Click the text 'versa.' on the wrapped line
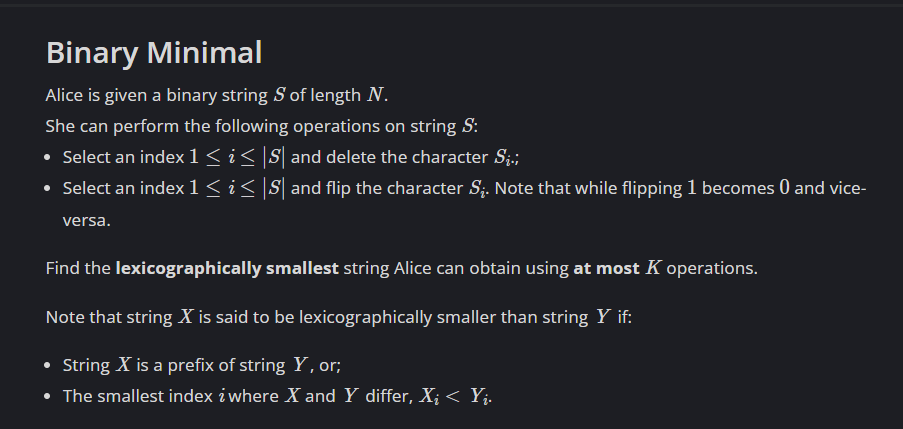The image size is (903, 429). 86,221
